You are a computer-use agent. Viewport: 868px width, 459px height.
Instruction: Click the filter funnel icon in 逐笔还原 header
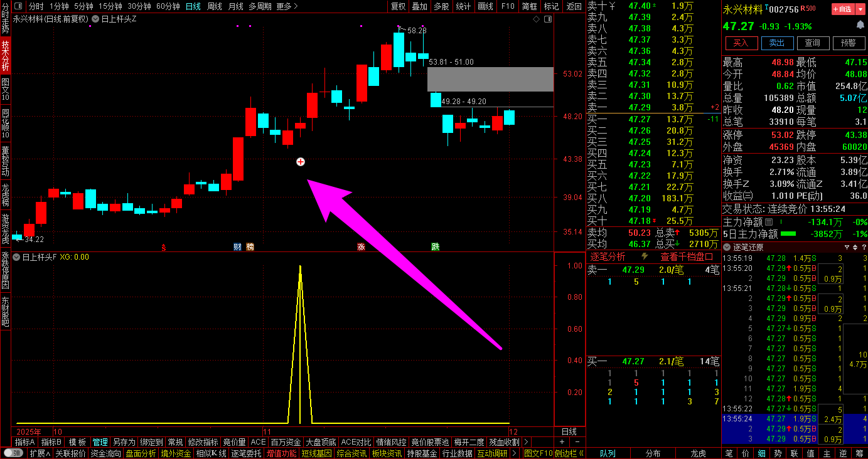click(x=846, y=247)
